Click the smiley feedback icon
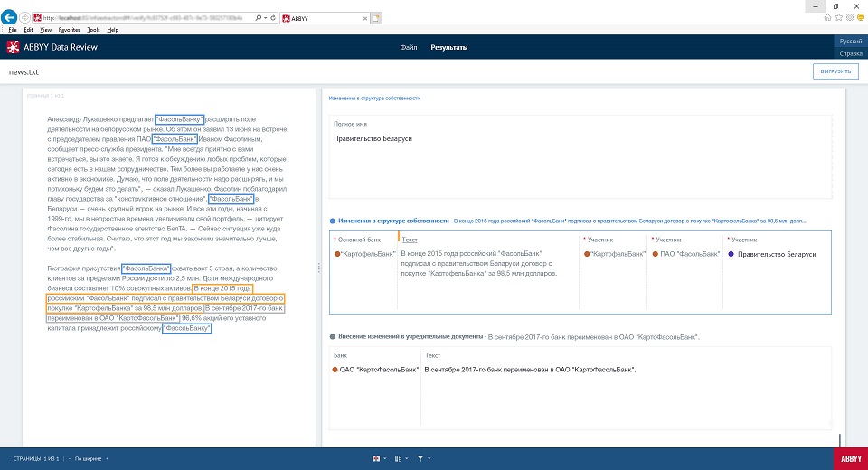This screenshot has height=470, width=868. pyautogui.click(x=861, y=18)
